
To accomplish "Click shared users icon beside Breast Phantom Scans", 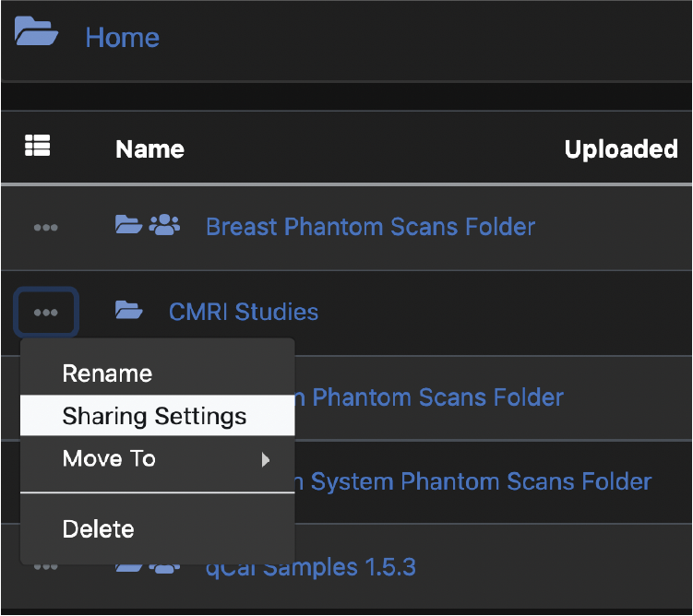I will pyautogui.click(x=163, y=224).
